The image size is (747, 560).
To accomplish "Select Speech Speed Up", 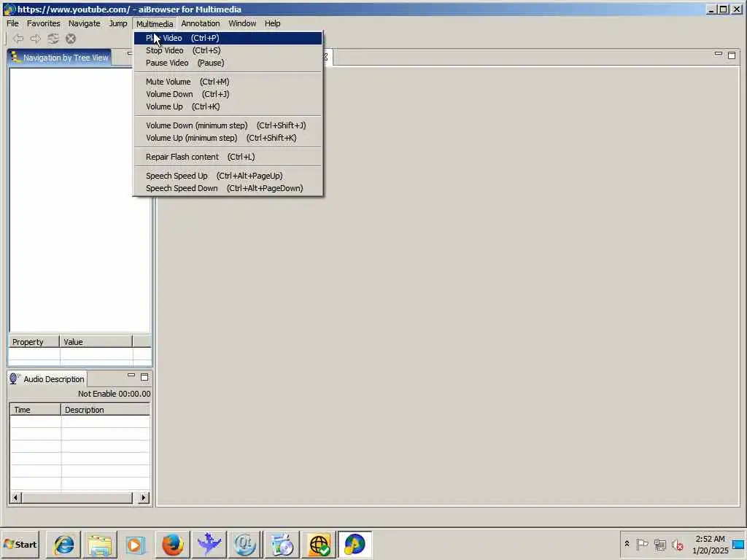I will click(x=228, y=176).
